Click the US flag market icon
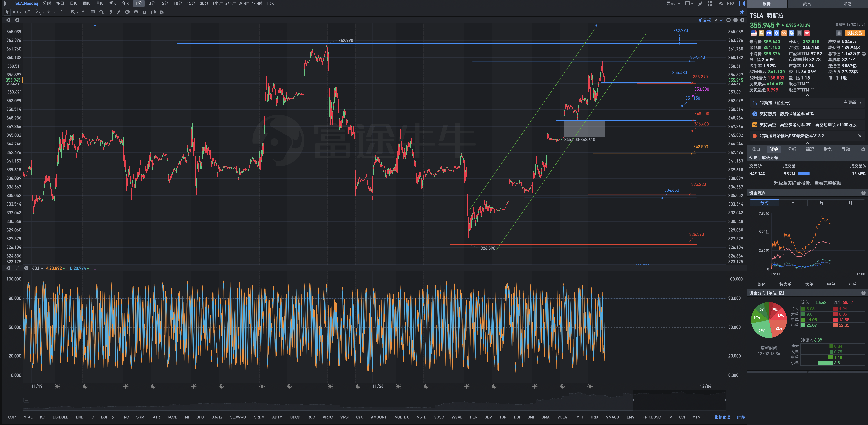868x425 pixels. 754,33
